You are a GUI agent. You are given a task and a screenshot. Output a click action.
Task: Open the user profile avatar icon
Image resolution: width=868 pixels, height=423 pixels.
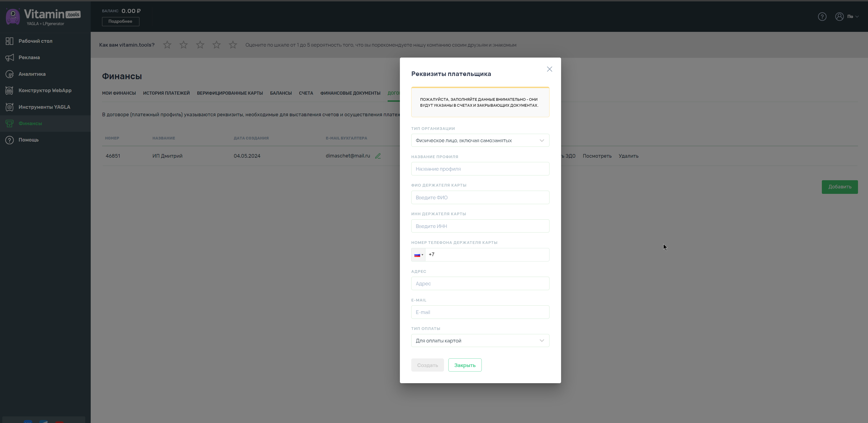(839, 17)
